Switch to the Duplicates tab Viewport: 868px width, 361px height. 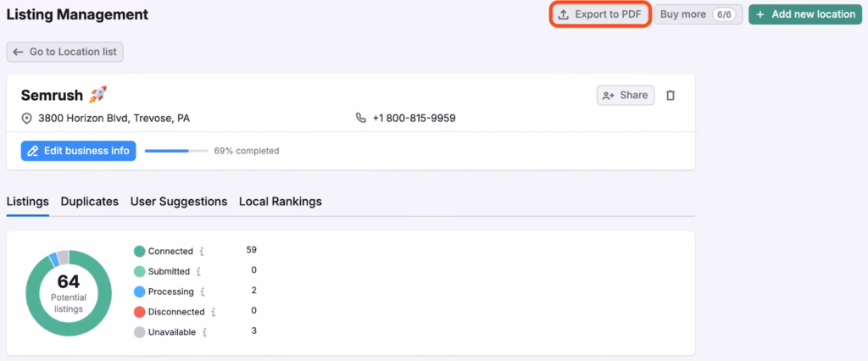(89, 202)
